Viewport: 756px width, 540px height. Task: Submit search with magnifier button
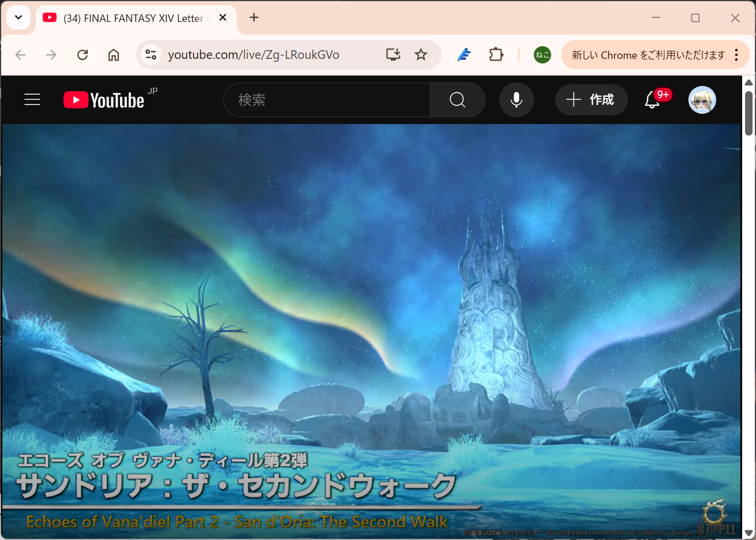[458, 100]
